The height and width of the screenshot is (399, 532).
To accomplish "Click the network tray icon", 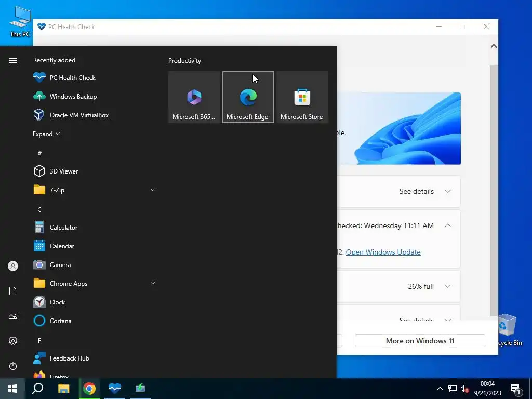I will click(453, 389).
